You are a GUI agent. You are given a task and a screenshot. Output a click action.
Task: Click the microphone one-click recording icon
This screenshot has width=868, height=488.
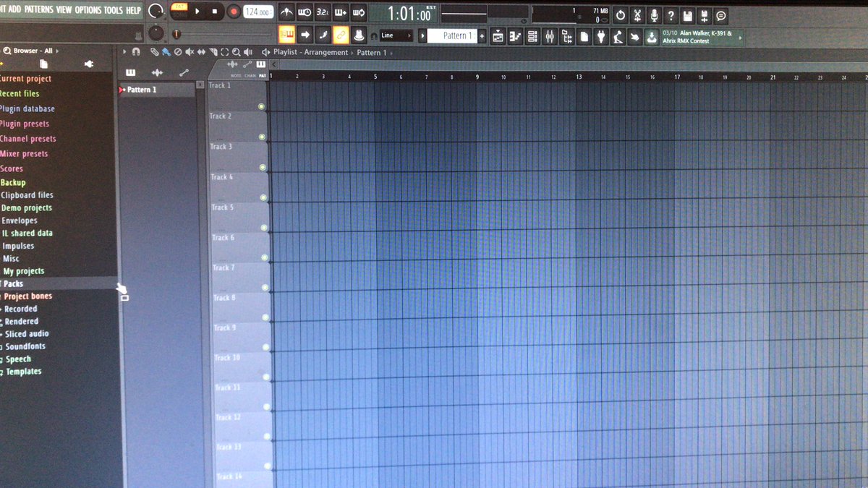654,14
